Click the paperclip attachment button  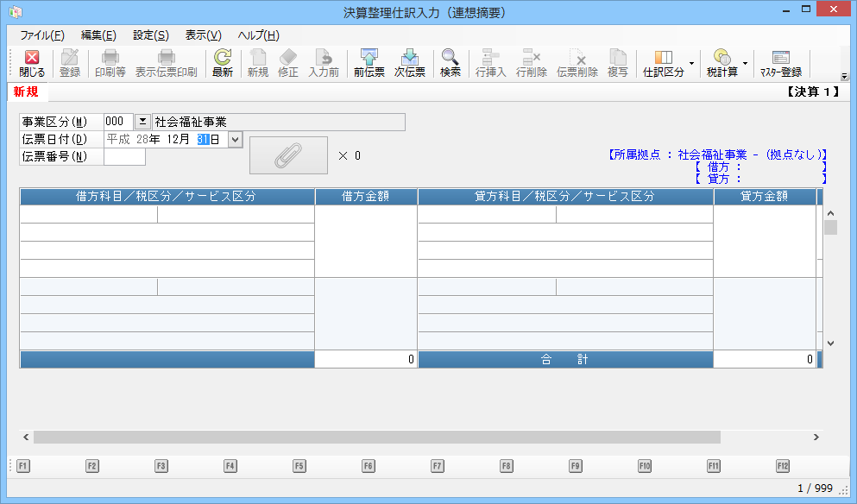(x=288, y=155)
